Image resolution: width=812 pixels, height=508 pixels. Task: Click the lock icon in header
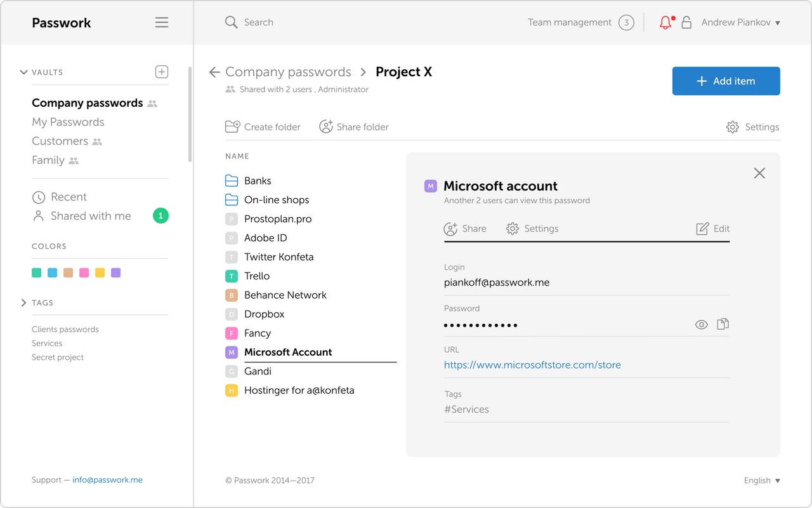tap(686, 23)
